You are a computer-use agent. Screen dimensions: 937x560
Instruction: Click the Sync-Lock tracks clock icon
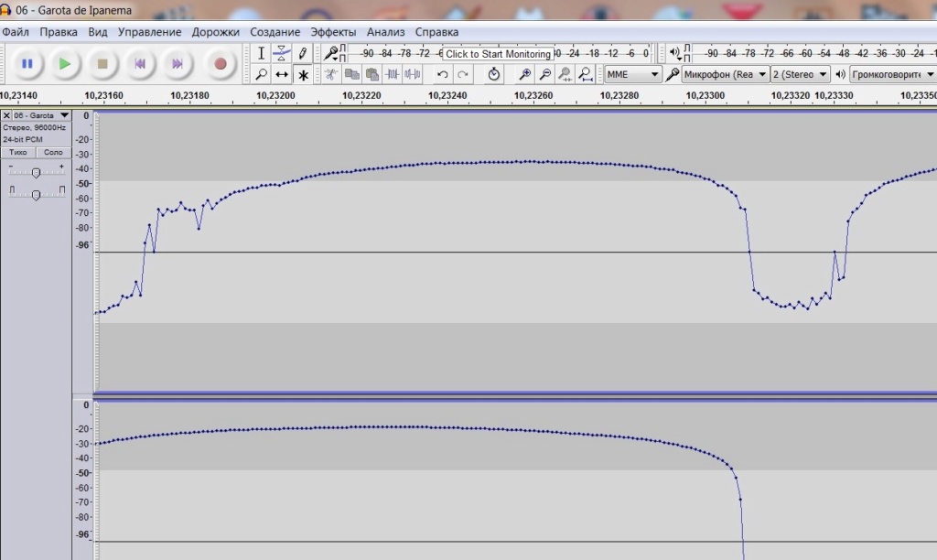coord(493,74)
